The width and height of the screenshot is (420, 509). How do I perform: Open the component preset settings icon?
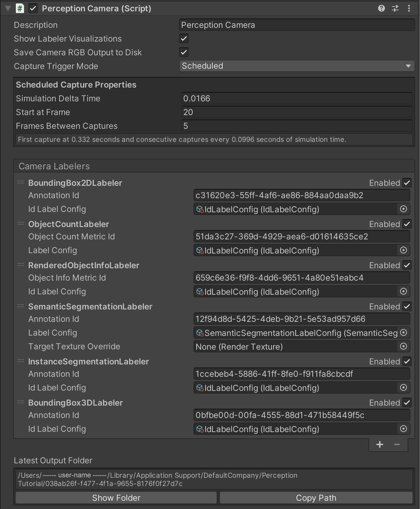[x=395, y=9]
